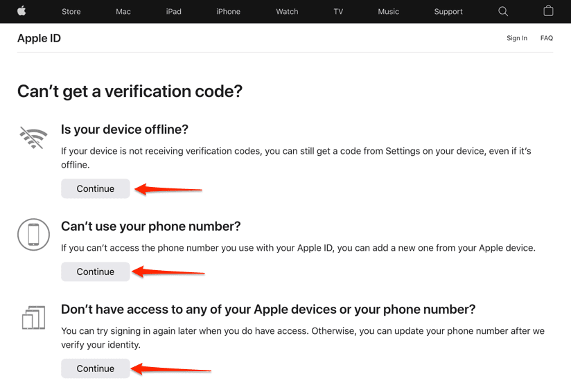Open the FAQ link
The height and width of the screenshot is (392, 571).
click(x=547, y=38)
